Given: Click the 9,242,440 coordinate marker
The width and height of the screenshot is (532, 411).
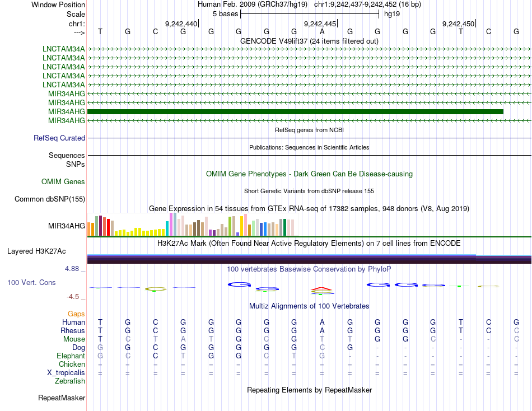Looking at the screenshot, I should [181, 24].
